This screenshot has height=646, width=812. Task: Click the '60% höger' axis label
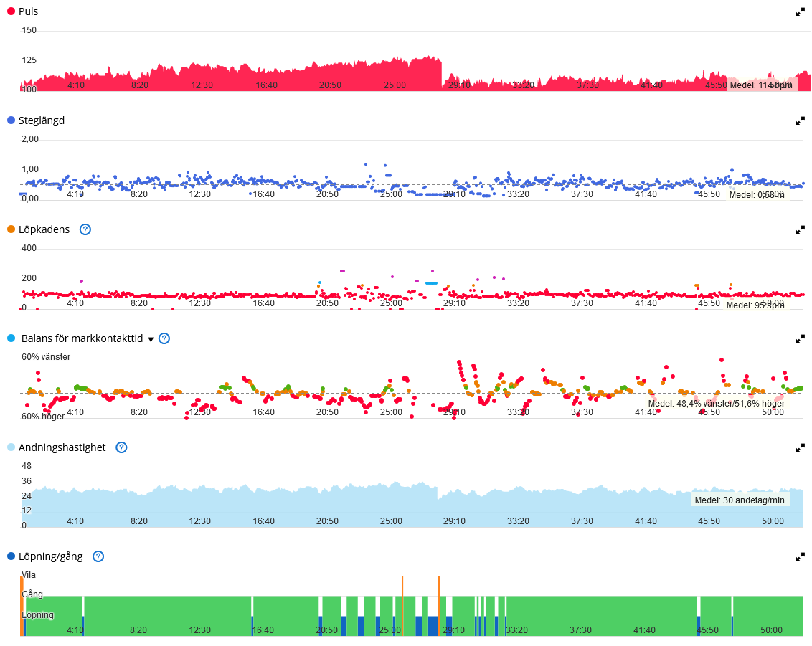pos(43,417)
